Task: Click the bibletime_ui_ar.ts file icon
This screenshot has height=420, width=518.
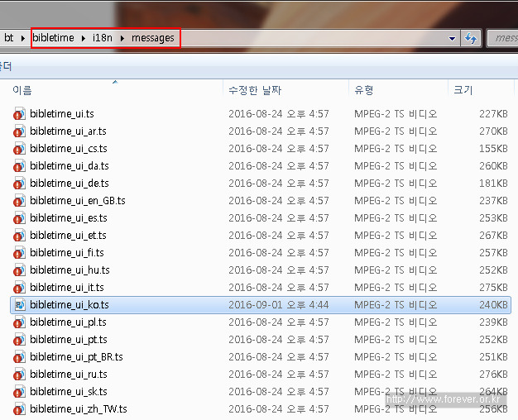Action: point(19,131)
